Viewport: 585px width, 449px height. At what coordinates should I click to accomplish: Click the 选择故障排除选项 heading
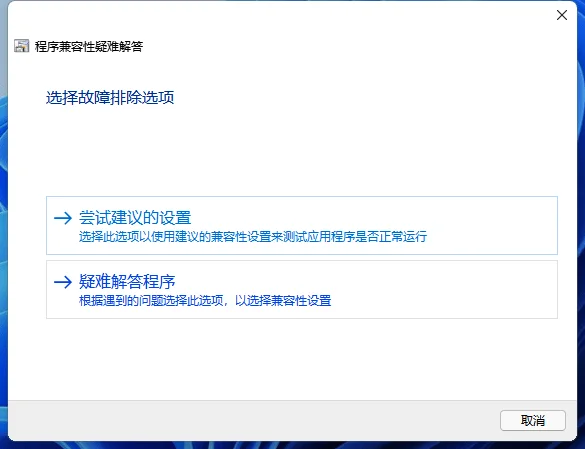[110, 98]
